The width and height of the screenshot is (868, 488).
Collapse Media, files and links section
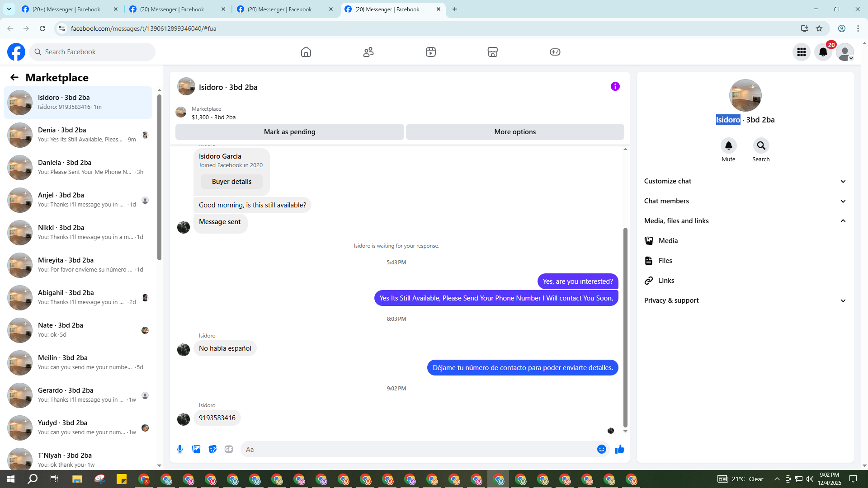pos(745,221)
